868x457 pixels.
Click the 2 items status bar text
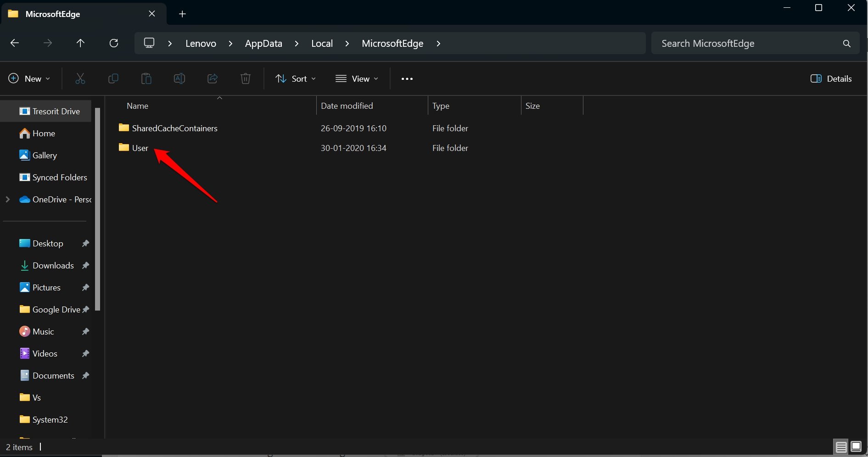[x=19, y=447]
